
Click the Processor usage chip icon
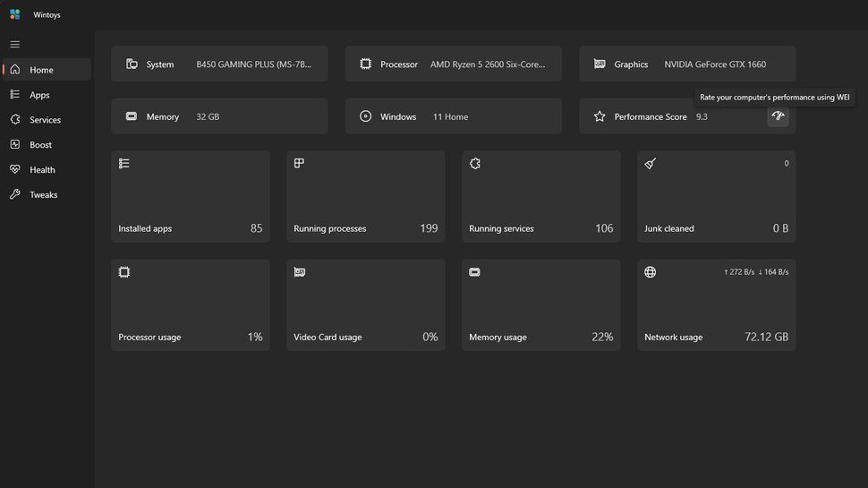click(x=124, y=272)
